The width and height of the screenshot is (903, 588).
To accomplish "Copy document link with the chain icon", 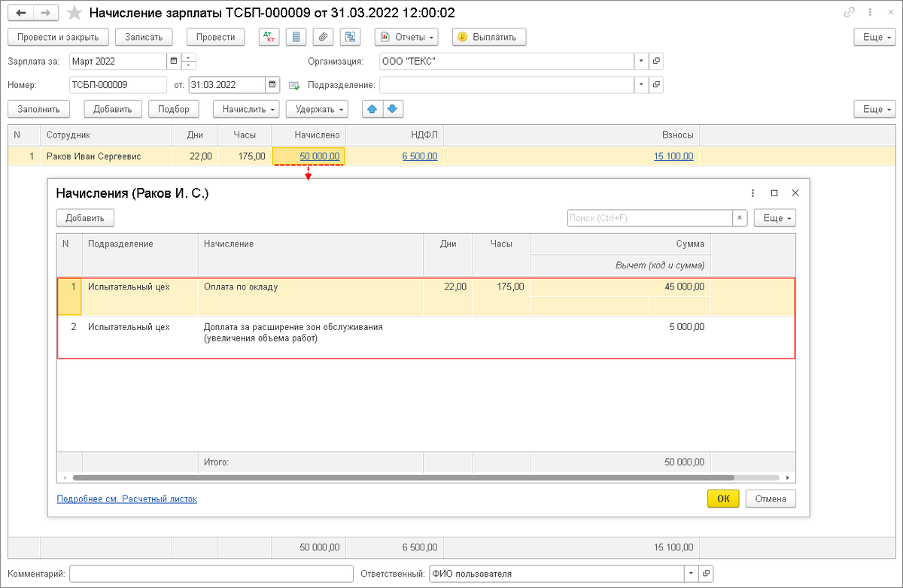I will (849, 13).
